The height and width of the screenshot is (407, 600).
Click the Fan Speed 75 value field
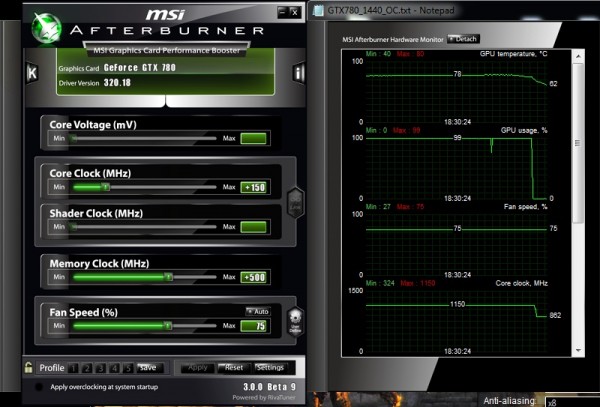(253, 326)
